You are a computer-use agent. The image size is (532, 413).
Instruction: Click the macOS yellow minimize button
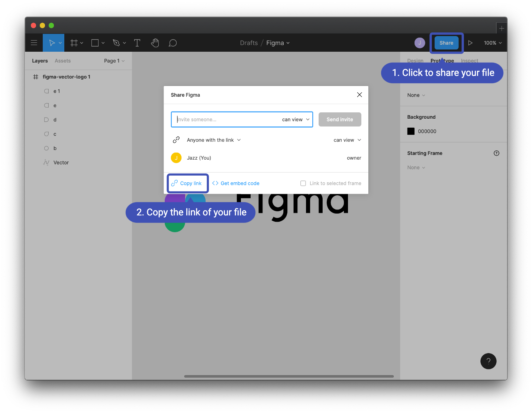[x=42, y=25]
